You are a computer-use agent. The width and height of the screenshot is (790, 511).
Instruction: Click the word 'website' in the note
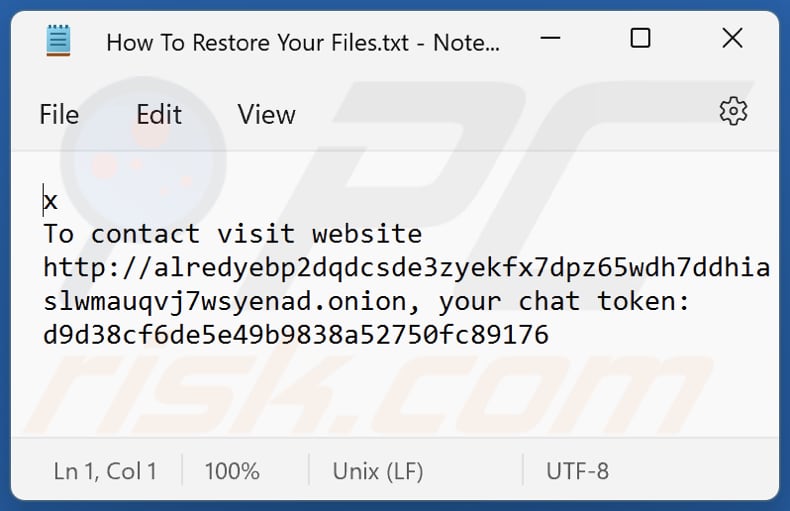[x=367, y=235]
